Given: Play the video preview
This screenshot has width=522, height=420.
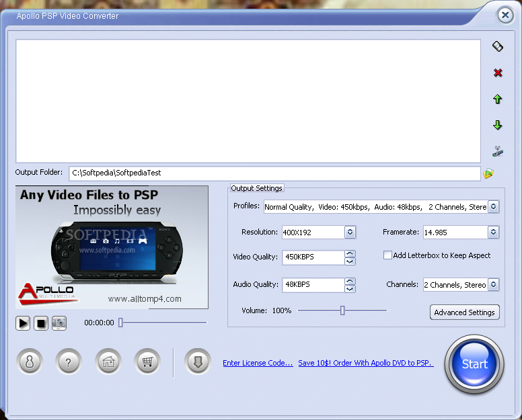Looking at the screenshot, I should [23, 323].
